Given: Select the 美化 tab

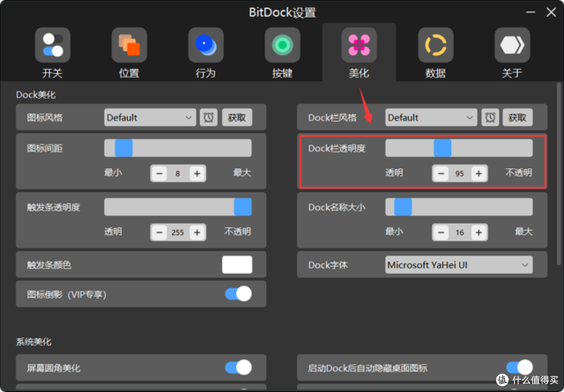Looking at the screenshot, I should coord(359,53).
